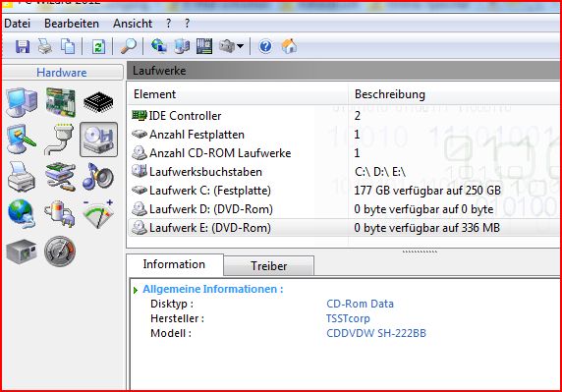Click the Hardware category header
The width and height of the screenshot is (562, 392).
click(62, 73)
